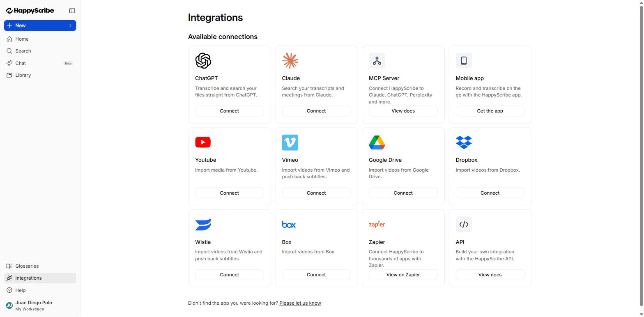Click the Chat sparkle icon
The width and height of the screenshot is (644, 317).
coord(9,63)
